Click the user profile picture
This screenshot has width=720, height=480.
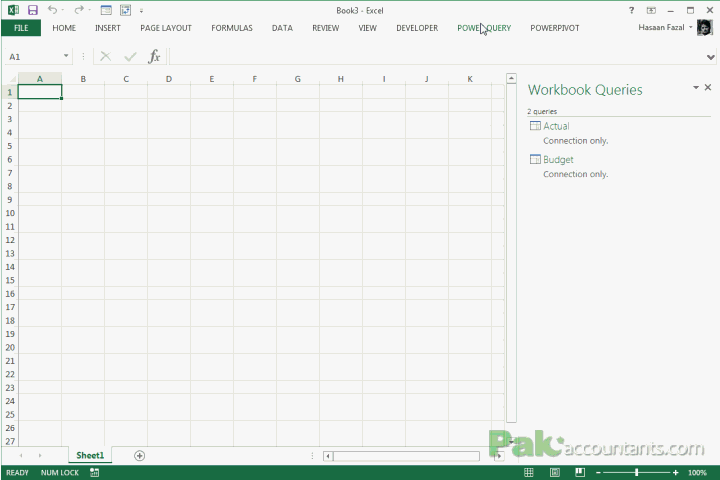pyautogui.click(x=704, y=28)
